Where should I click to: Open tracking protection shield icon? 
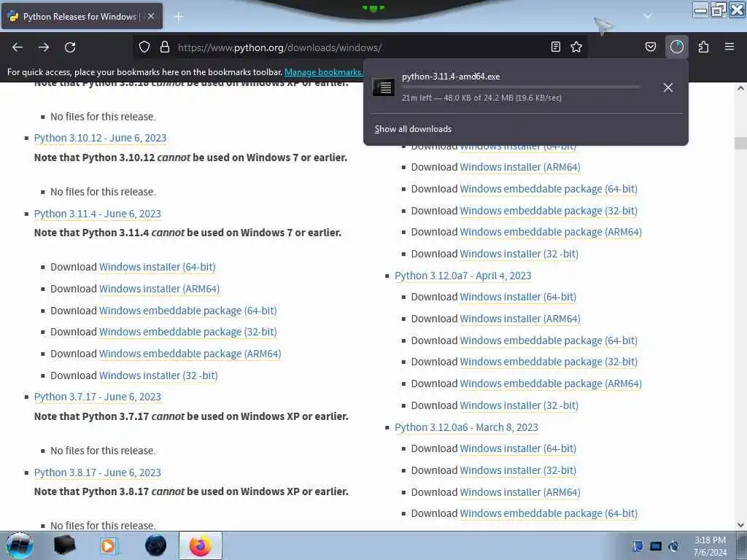(144, 47)
